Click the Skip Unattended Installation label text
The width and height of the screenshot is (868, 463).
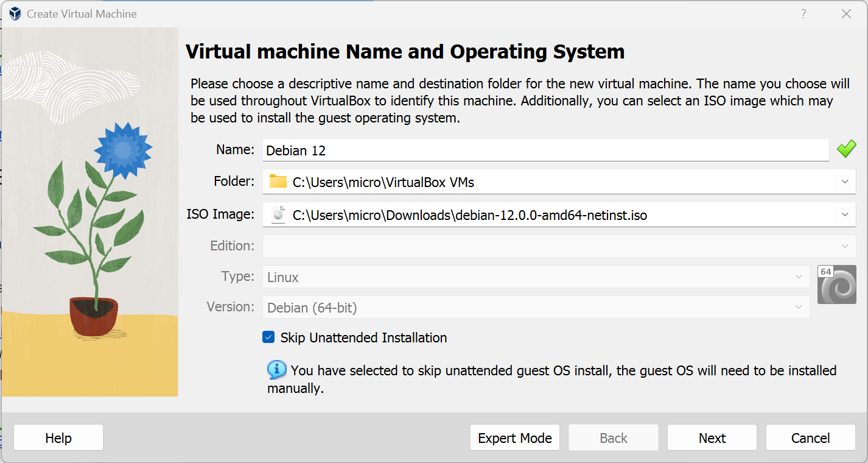[364, 338]
